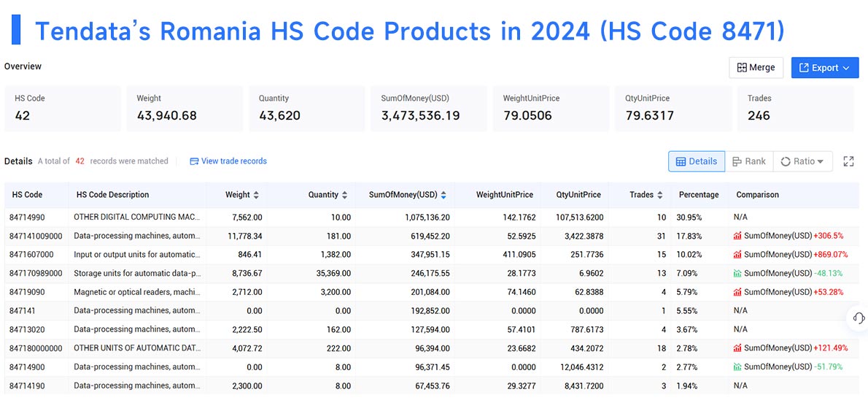Click the chart icon in 84714900 comparison
The image size is (868, 403).
tap(737, 366)
